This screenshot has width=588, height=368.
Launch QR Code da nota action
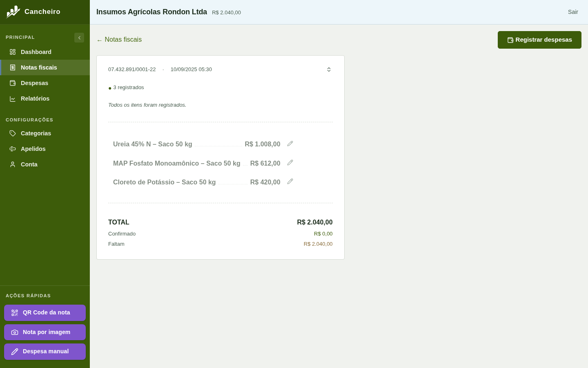click(x=45, y=313)
